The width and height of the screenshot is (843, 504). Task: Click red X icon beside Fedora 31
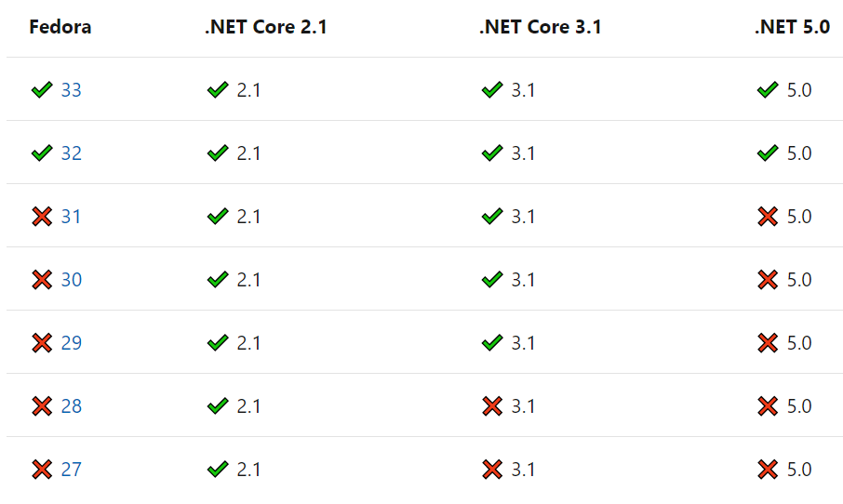(x=42, y=217)
